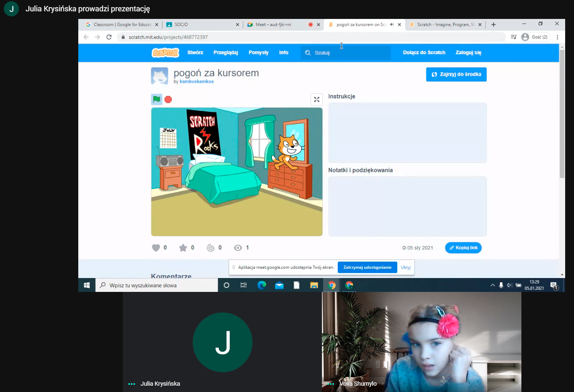Open Chrome three-dot menu

(558, 37)
